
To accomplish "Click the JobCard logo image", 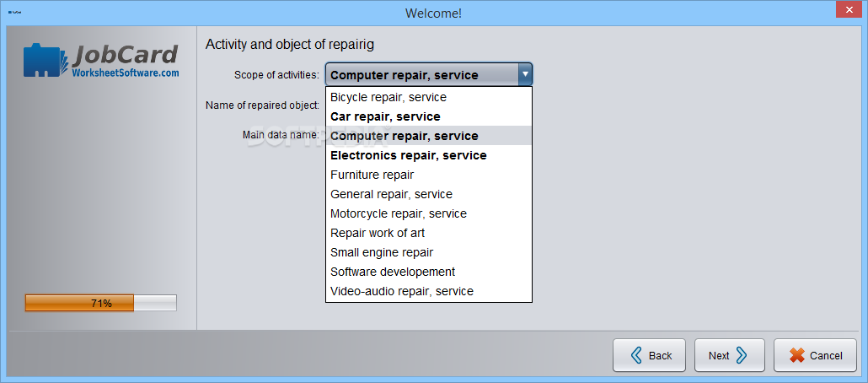I will (101, 60).
